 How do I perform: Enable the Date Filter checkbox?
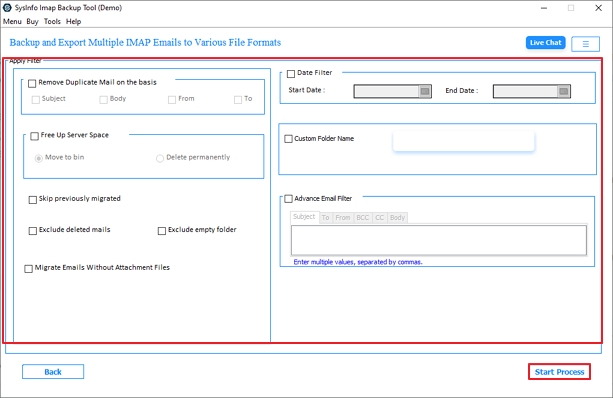[291, 74]
